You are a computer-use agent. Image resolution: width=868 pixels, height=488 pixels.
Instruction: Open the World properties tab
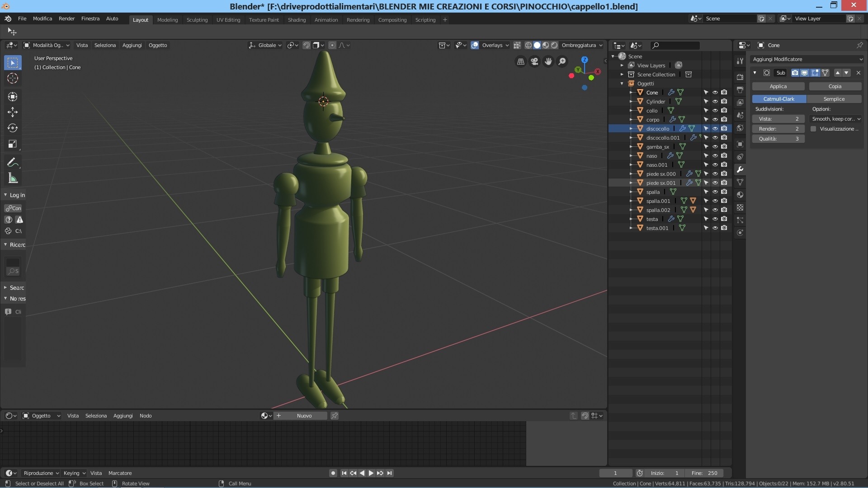(x=740, y=128)
